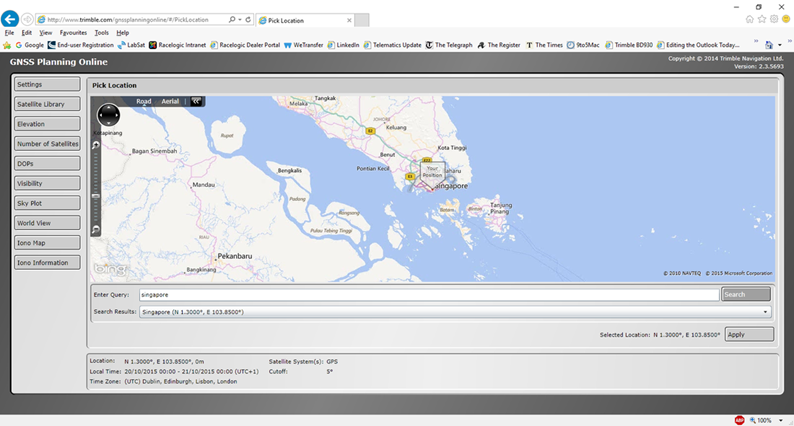Screen dimensions: 794x426
Task: Click the Enter Query text field
Action: click(429, 295)
